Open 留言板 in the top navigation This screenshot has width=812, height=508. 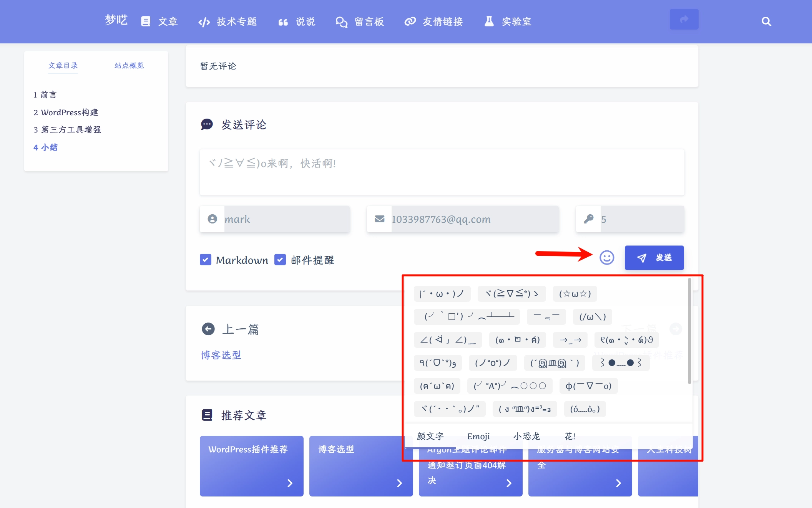point(360,22)
